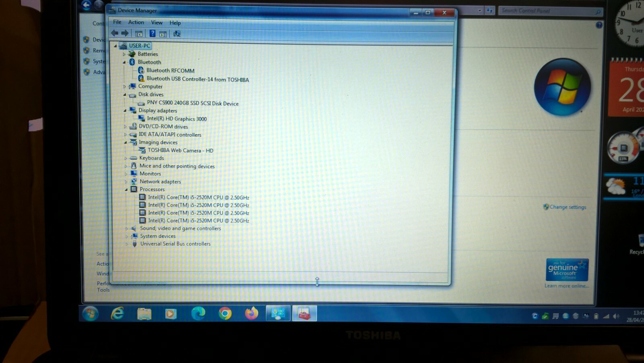Click the Bluetooth category icon
644x363 pixels.
point(132,62)
